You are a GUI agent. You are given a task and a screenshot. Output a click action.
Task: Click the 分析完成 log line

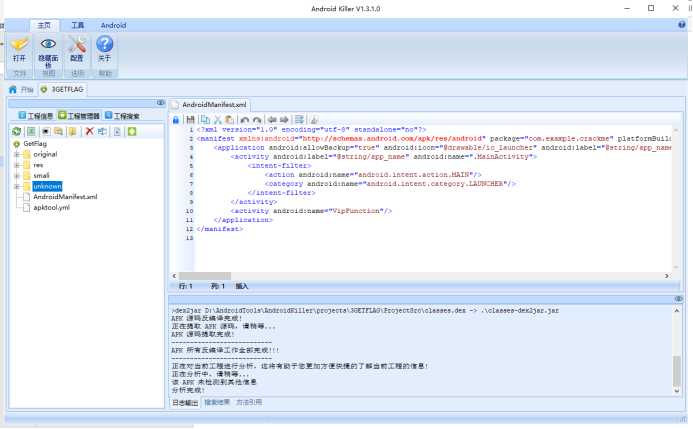188,390
